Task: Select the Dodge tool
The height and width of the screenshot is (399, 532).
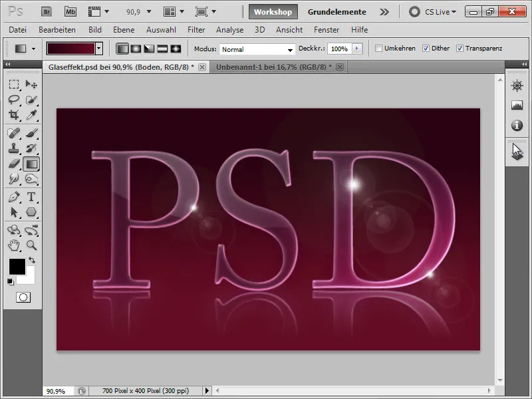Action: 31,179
